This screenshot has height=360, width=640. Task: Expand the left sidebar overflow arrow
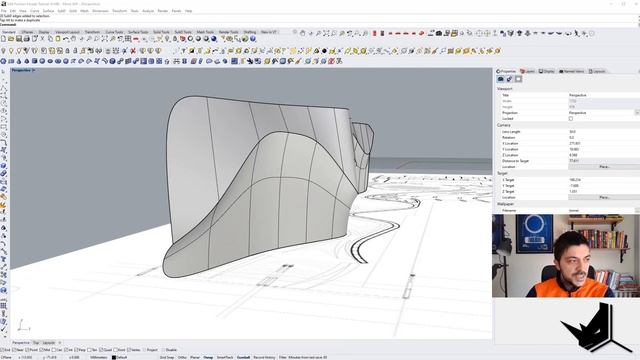pos(4,337)
